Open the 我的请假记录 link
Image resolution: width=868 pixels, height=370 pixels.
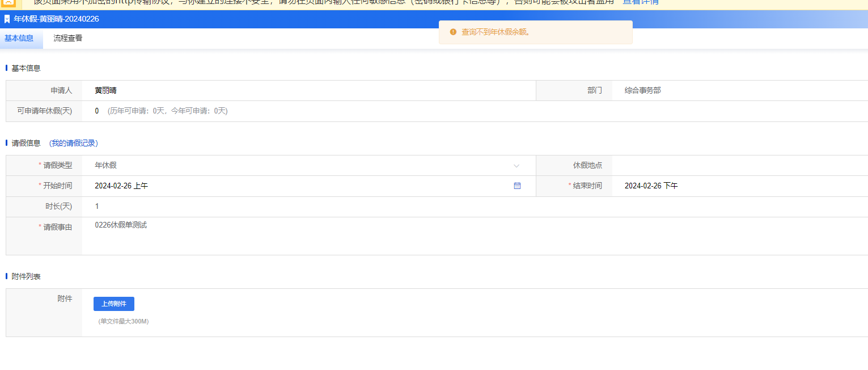[73, 143]
